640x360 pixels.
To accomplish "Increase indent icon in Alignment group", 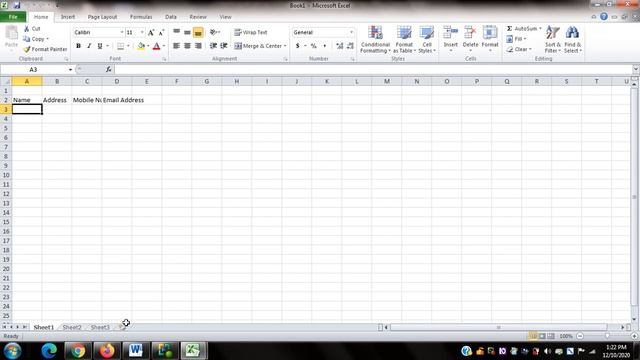I will coord(224,46).
